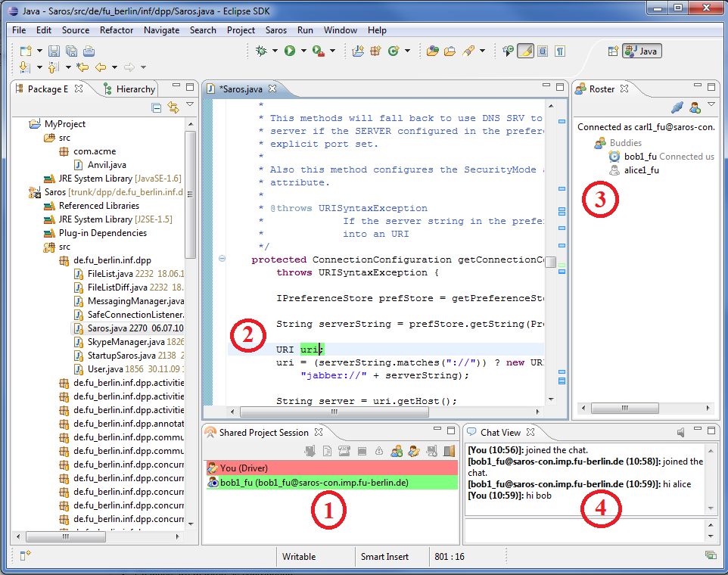Toggle the Show Whitespace Characters button

point(558,50)
